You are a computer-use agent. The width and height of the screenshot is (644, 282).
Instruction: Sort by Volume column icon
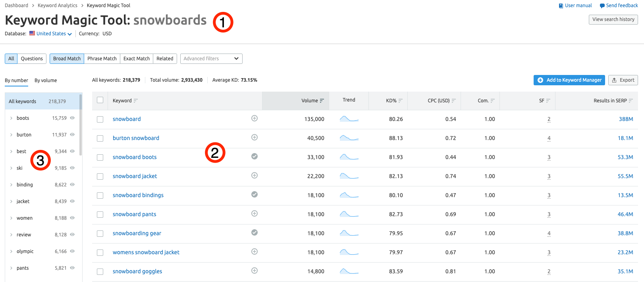[x=322, y=101]
